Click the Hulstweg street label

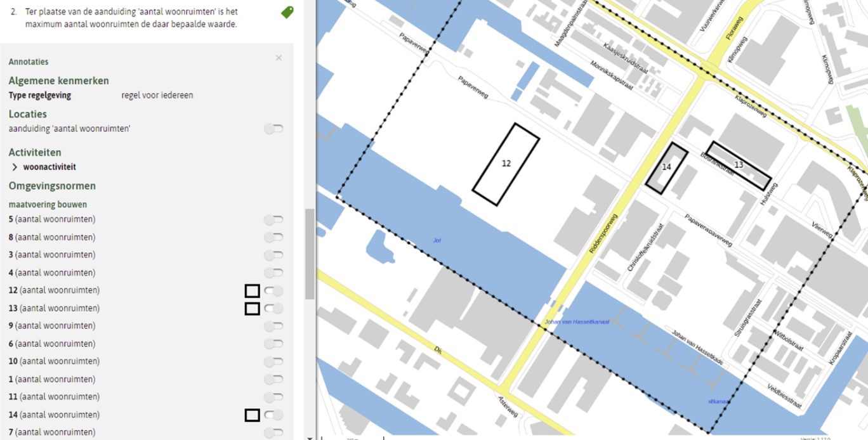(x=768, y=194)
